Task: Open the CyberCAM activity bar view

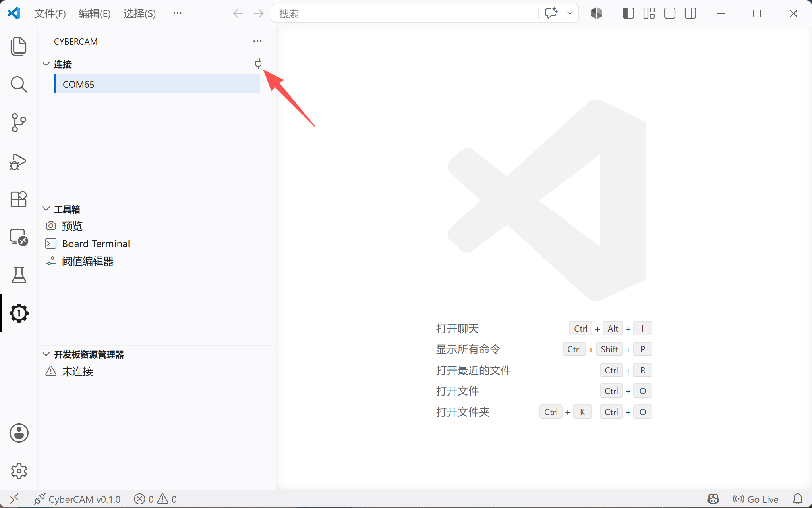Action: pyautogui.click(x=19, y=313)
